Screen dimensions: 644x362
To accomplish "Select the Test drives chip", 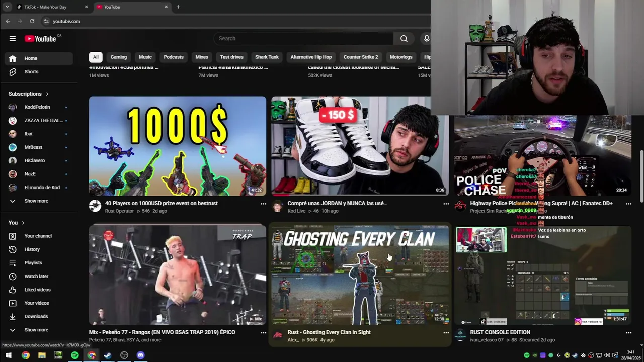I will [231, 57].
